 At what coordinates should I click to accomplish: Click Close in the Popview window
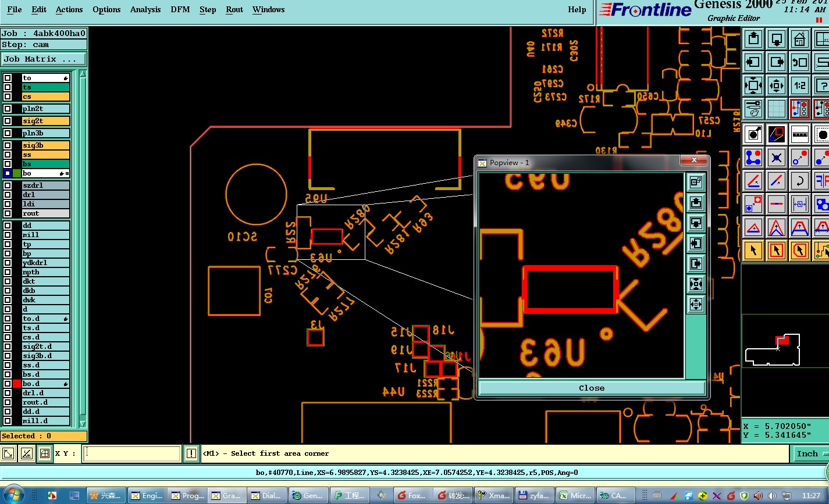592,388
